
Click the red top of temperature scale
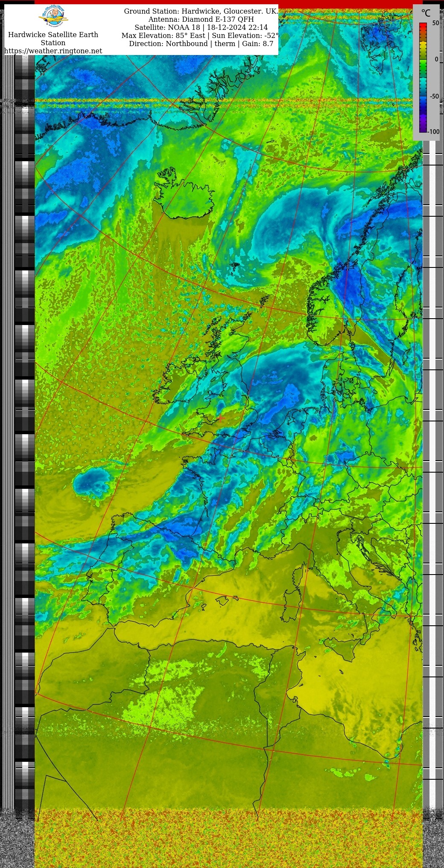pos(423,26)
